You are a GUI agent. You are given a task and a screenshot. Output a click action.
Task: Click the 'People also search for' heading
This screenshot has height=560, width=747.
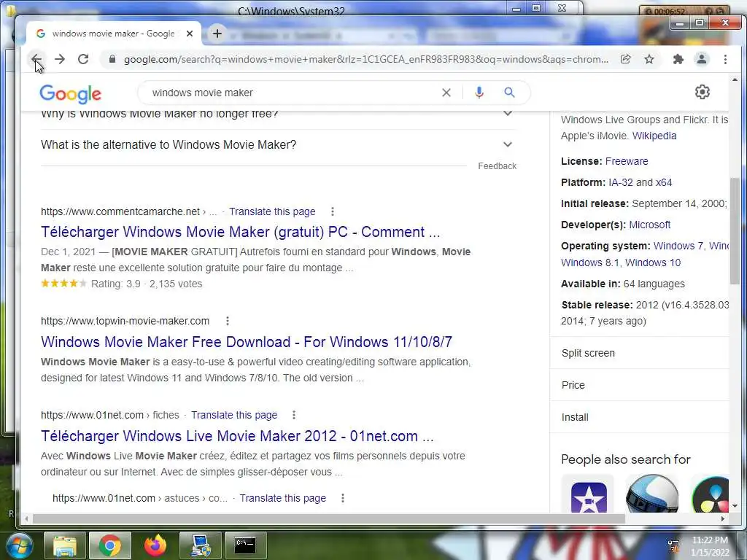(x=625, y=459)
